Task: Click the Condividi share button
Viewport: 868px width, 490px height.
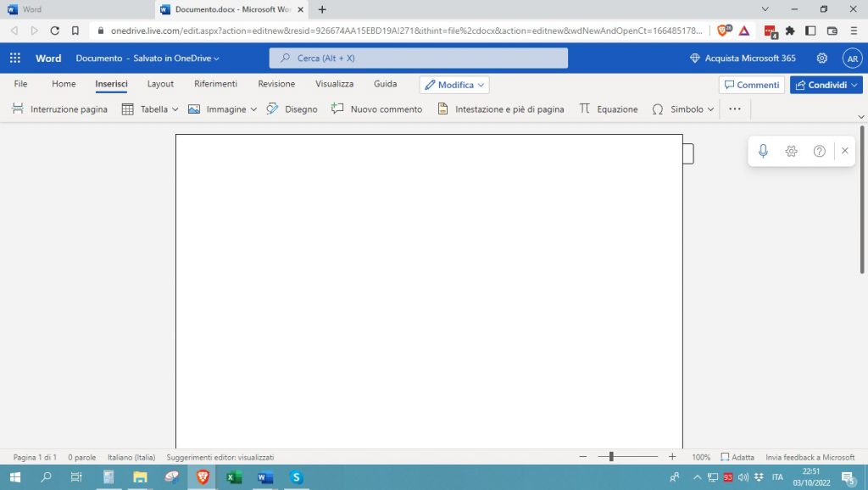Action: pos(826,85)
